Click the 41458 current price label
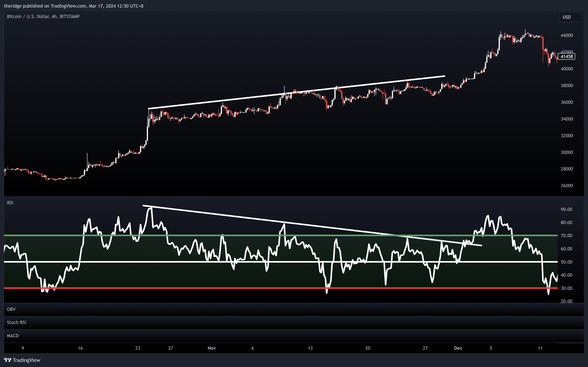The image size is (588, 367). 566,57
